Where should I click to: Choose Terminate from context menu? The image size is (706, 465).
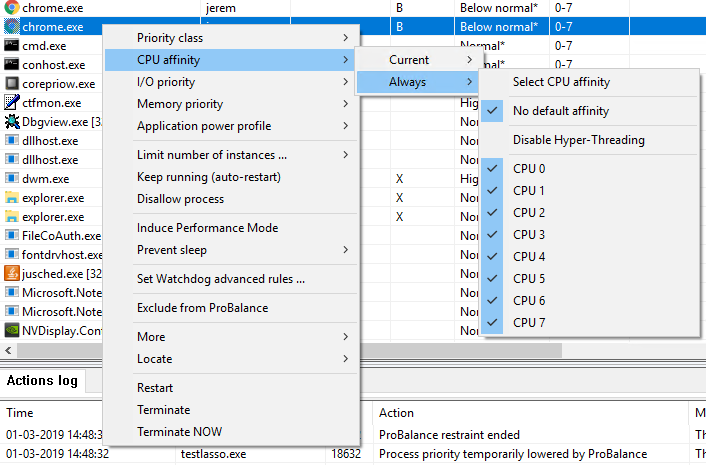tap(231, 410)
